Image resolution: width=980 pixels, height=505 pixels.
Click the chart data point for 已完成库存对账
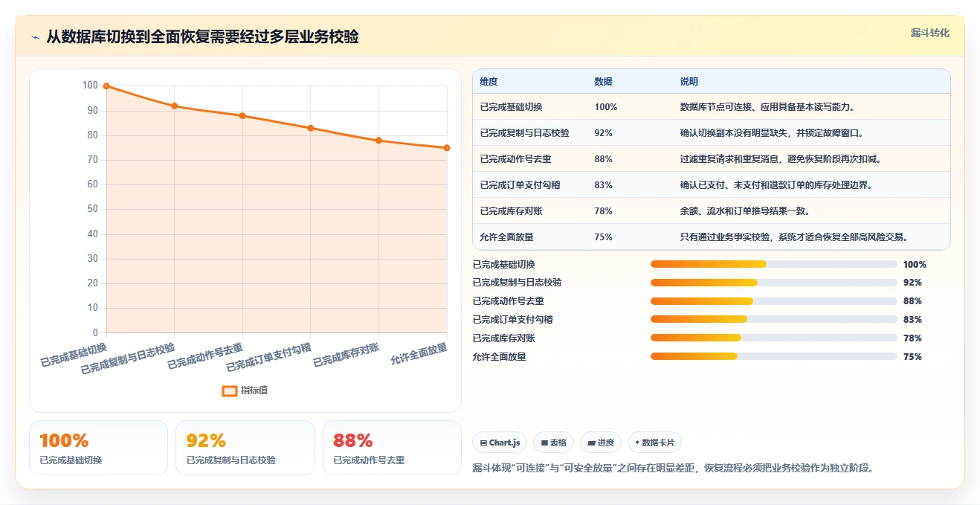coord(378,141)
